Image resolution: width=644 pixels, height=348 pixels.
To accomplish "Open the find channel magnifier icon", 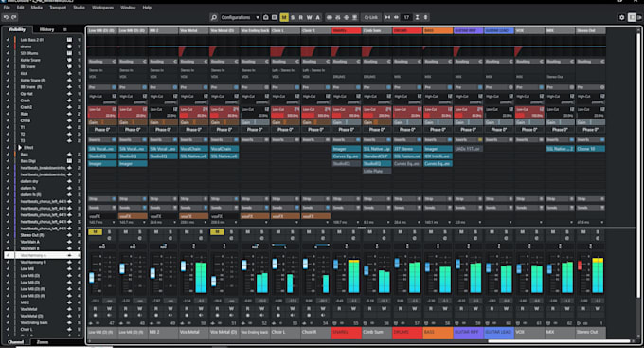I will (x=214, y=17).
